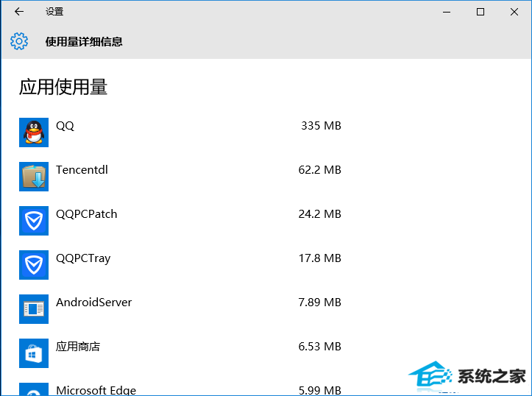Click the settings gear icon

(19, 41)
